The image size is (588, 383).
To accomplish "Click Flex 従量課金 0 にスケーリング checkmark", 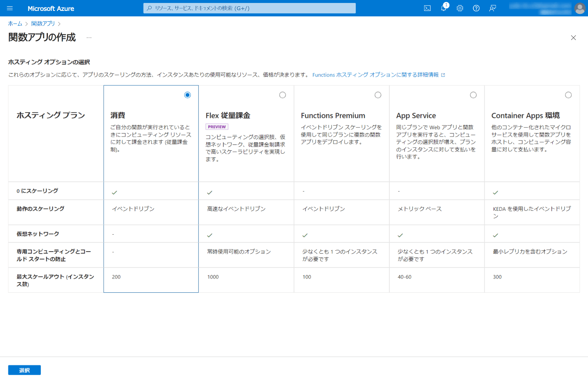I will point(210,192).
